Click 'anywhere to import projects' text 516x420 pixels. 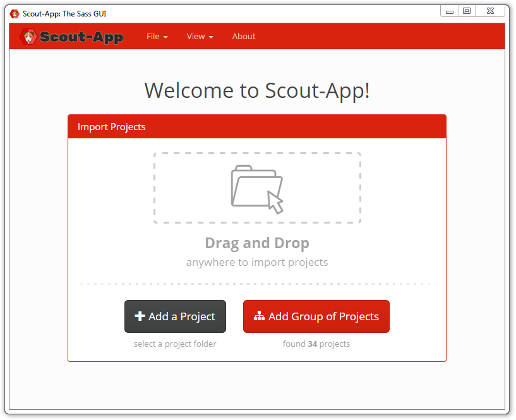pos(257,262)
